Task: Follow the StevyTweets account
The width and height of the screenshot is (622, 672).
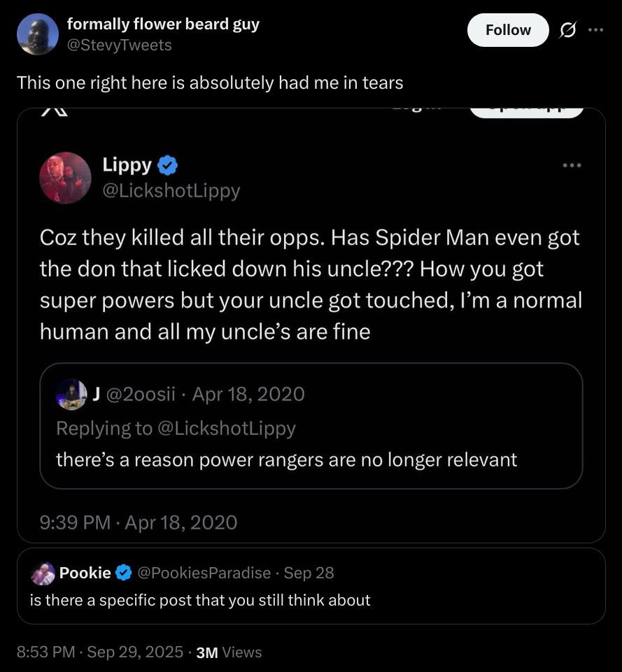Action: coord(508,30)
